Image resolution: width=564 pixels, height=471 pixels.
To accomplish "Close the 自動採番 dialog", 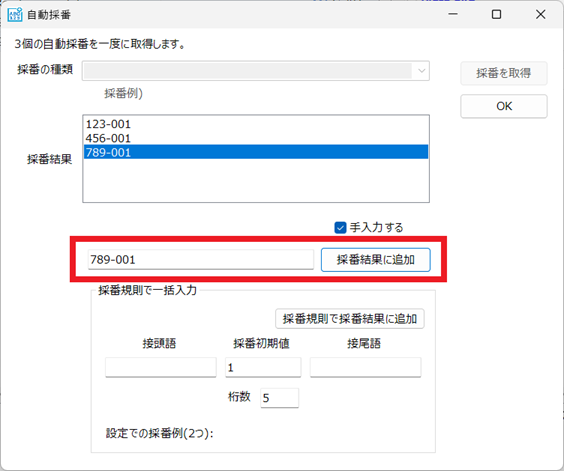I will pos(540,14).
